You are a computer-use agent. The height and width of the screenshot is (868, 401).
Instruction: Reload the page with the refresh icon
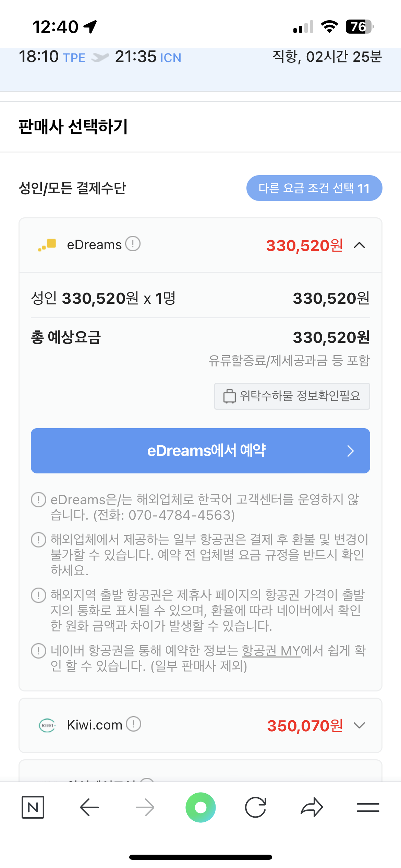click(256, 807)
